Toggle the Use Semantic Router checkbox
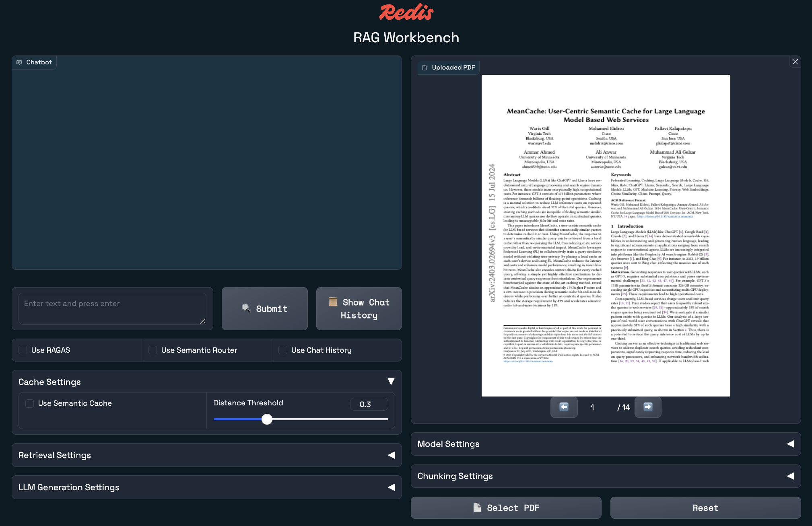Screen dimensions: 812x526 click(153, 350)
